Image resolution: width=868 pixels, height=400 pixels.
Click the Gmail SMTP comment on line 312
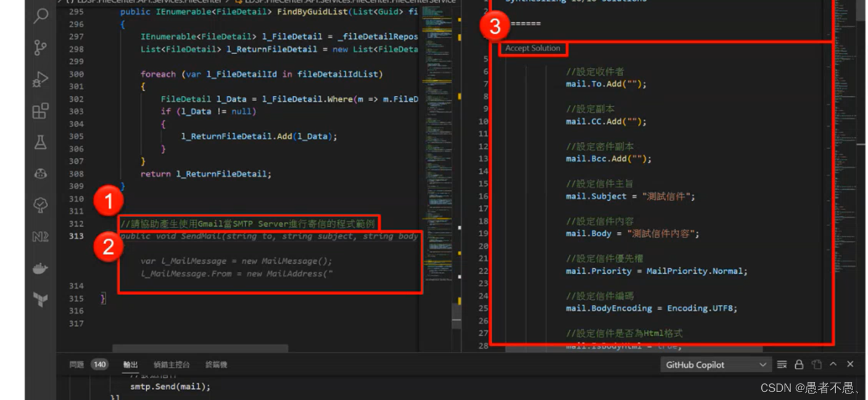pos(247,224)
